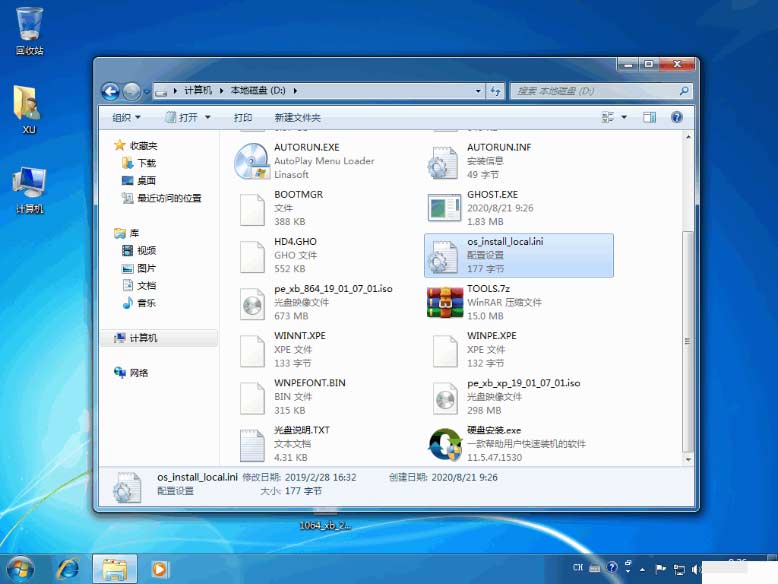Click the back navigation arrow
This screenshot has height=584, width=778.
tap(111, 91)
